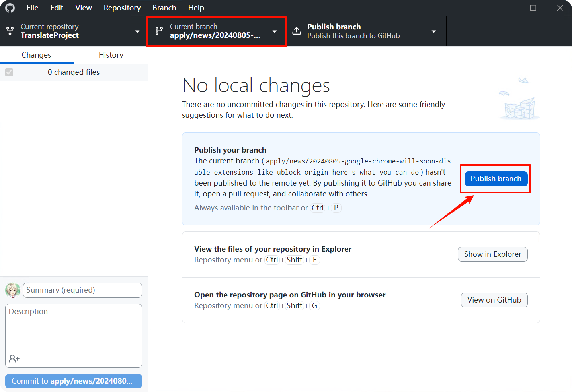The width and height of the screenshot is (572, 392).
Task: Maximize the GitHub Desktop window
Action: pyautogui.click(x=533, y=8)
